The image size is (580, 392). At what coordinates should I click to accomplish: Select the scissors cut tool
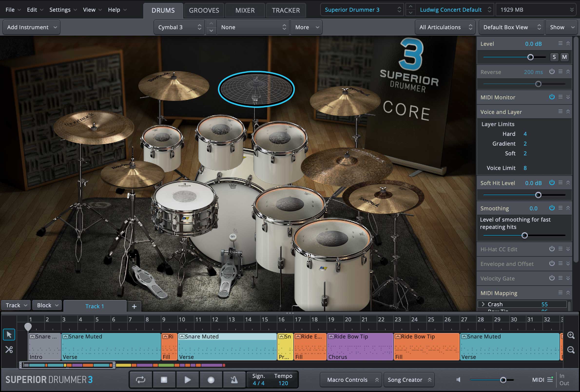tap(9, 349)
